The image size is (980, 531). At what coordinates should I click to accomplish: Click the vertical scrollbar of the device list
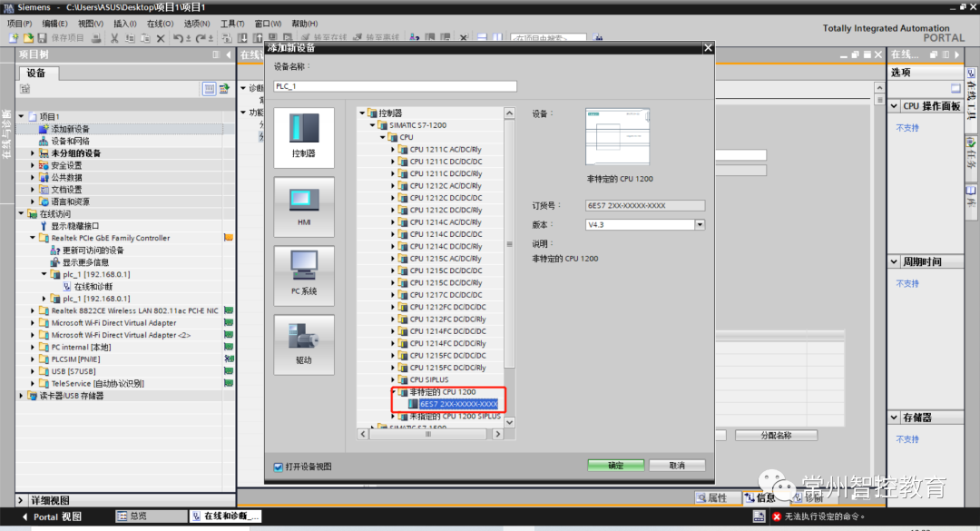coord(509,244)
